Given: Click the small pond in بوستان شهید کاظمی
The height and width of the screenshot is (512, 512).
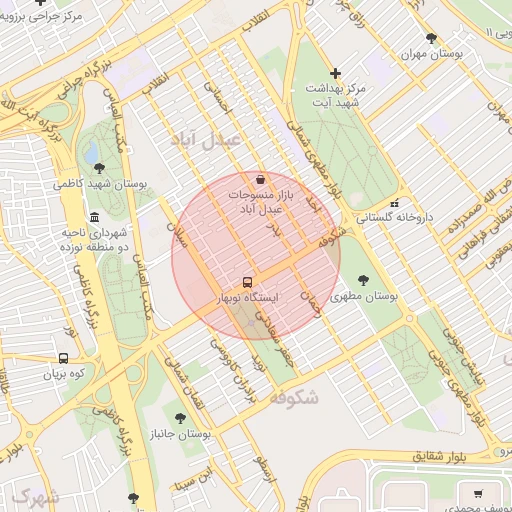Looking at the screenshot, I should click(x=92, y=152).
